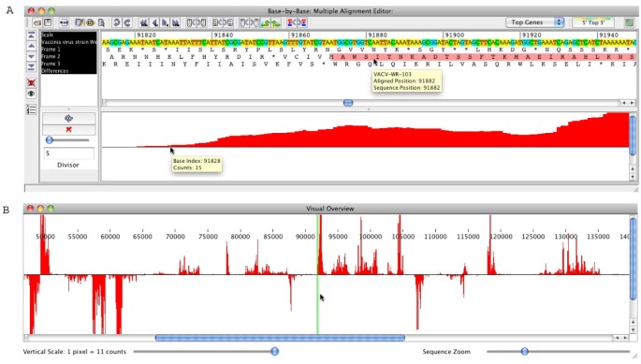Viewport: 641px width, 364px height.
Task: Click the Visual Overview horizontal scrollbar thumb
Action: click(x=280, y=338)
